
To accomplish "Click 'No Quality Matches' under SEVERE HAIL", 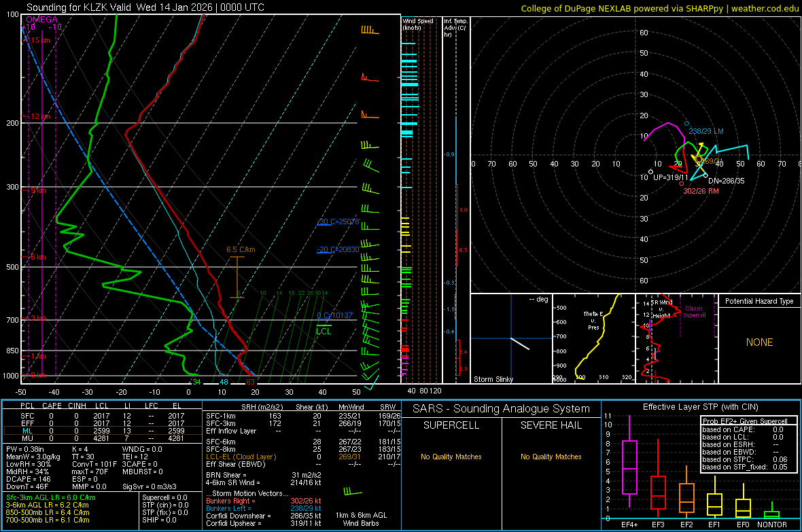I will click(551, 457).
